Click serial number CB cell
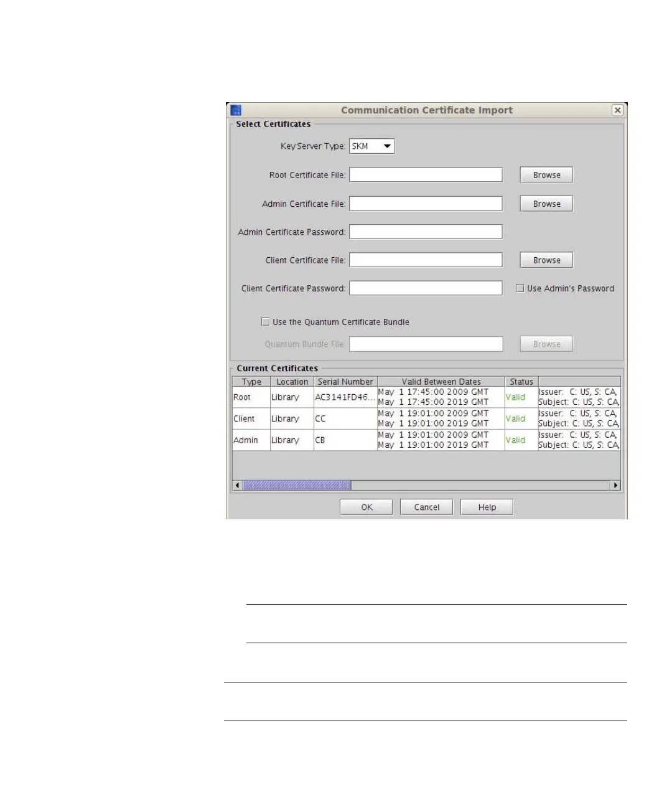Image resolution: width=672 pixels, height=807 pixels. 345,440
